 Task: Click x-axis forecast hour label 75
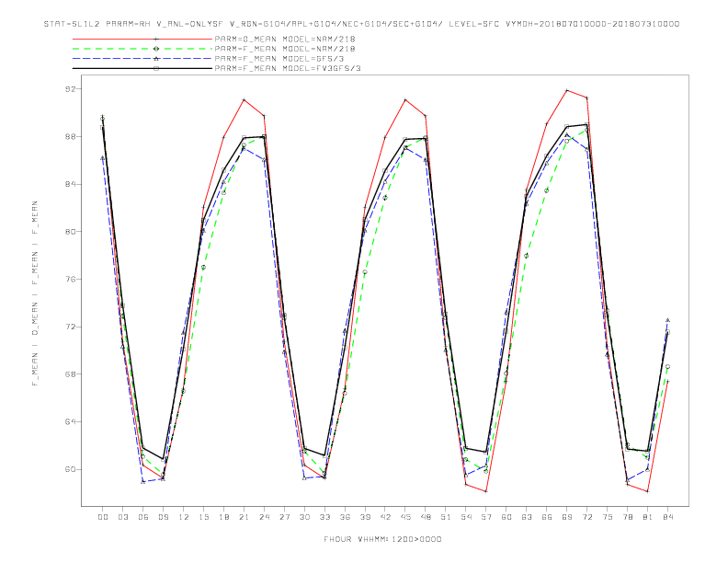pos(608,517)
